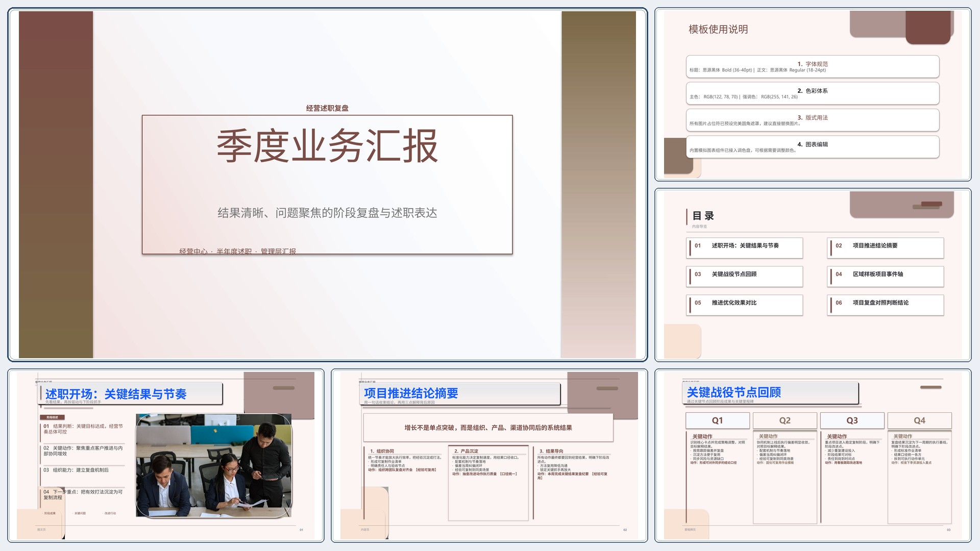
Task: Click the 3. 版式用法 card
Action: pyautogui.click(x=813, y=120)
